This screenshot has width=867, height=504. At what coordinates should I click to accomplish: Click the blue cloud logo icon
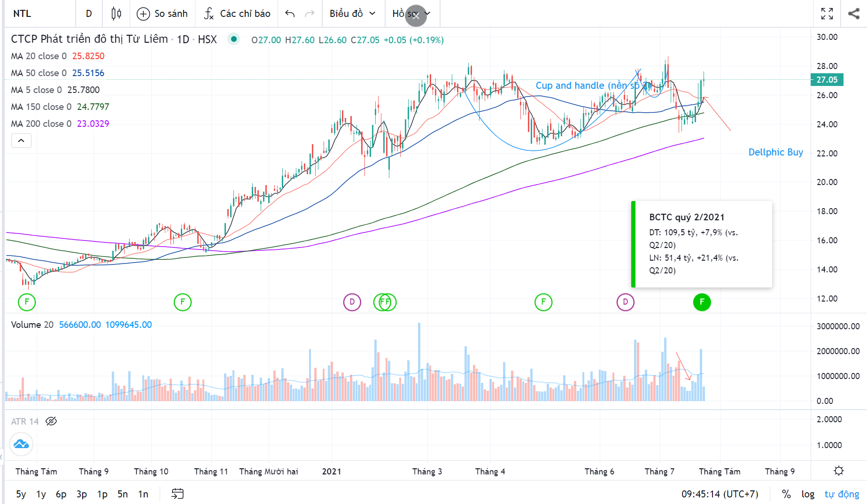(x=21, y=444)
